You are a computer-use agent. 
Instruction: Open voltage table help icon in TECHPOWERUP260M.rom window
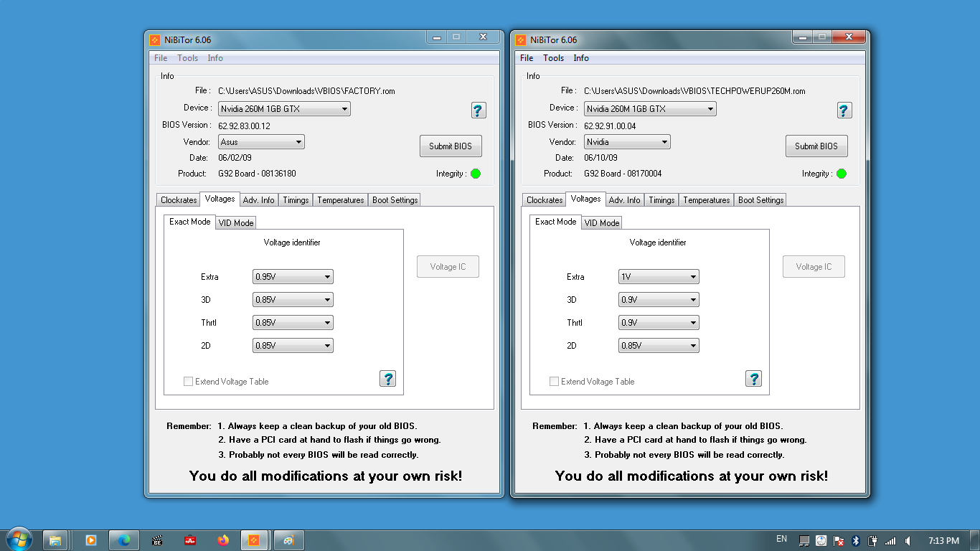(x=753, y=378)
